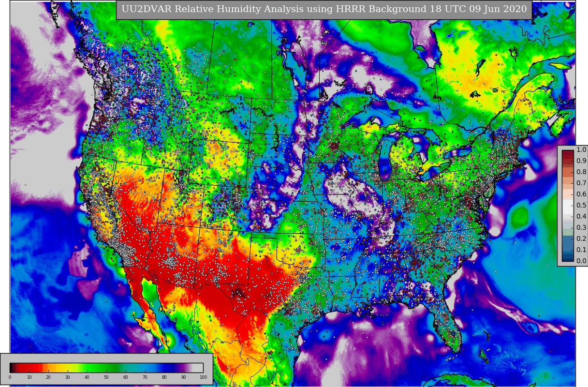The width and height of the screenshot is (588, 387).
Task: Click the 80 tick label on the humidity colorbar
Action: pos(164,377)
